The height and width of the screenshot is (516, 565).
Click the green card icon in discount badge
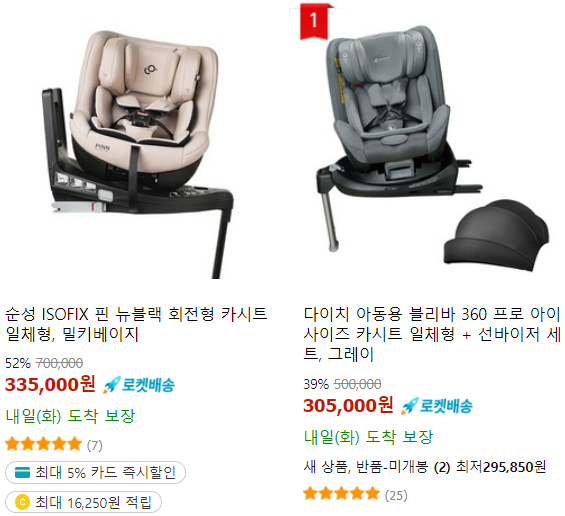22,472
